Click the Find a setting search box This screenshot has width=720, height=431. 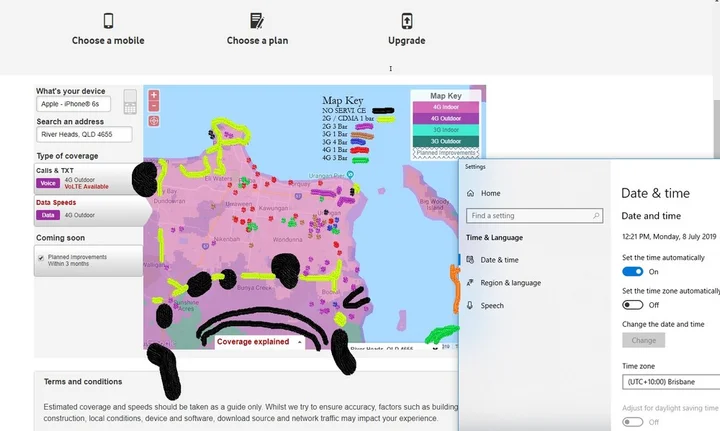(x=535, y=215)
